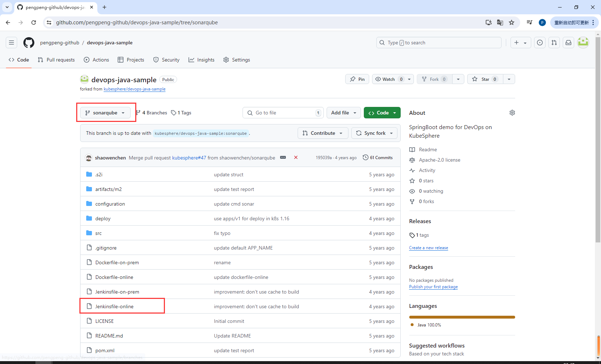Click the Activity link in About

tap(427, 170)
